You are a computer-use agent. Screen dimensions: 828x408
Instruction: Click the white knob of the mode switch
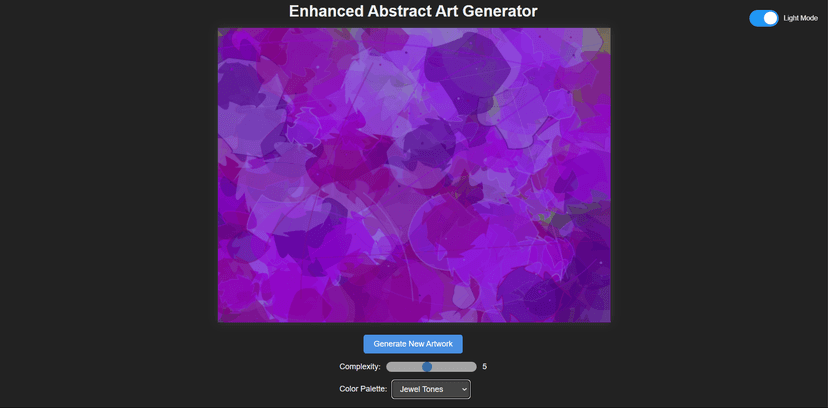tap(770, 18)
